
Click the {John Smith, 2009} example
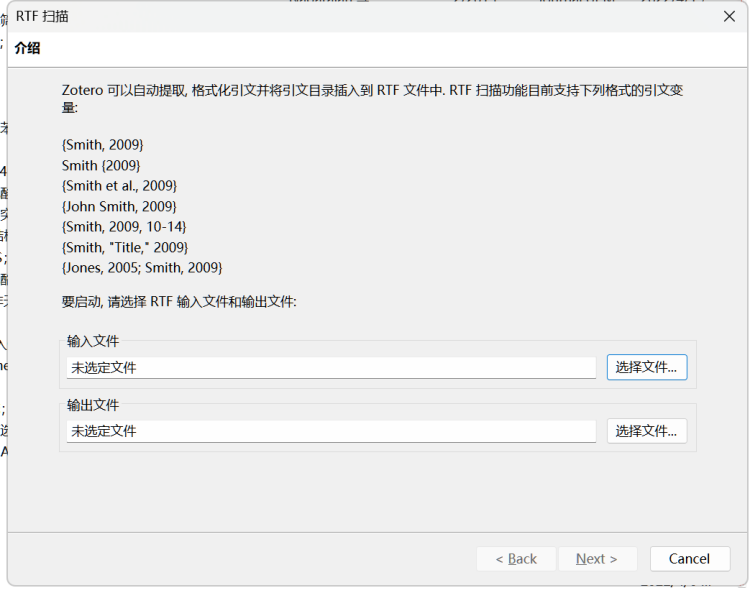[x=120, y=207]
